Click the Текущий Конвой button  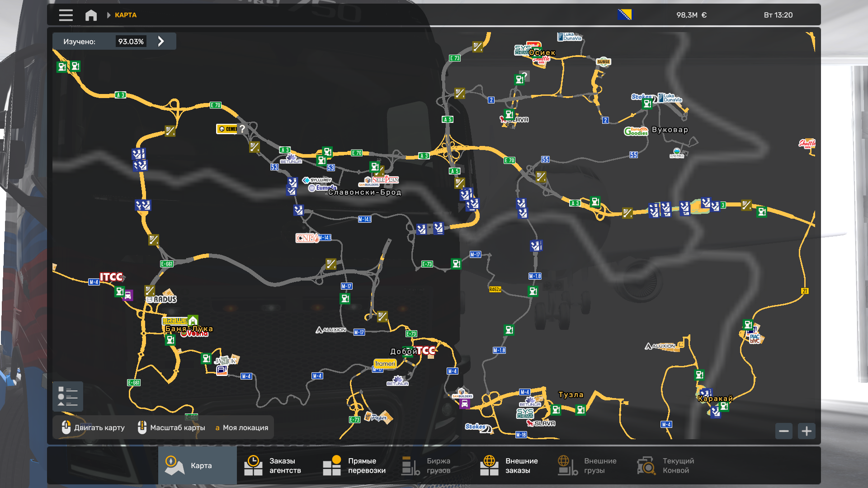665,465
